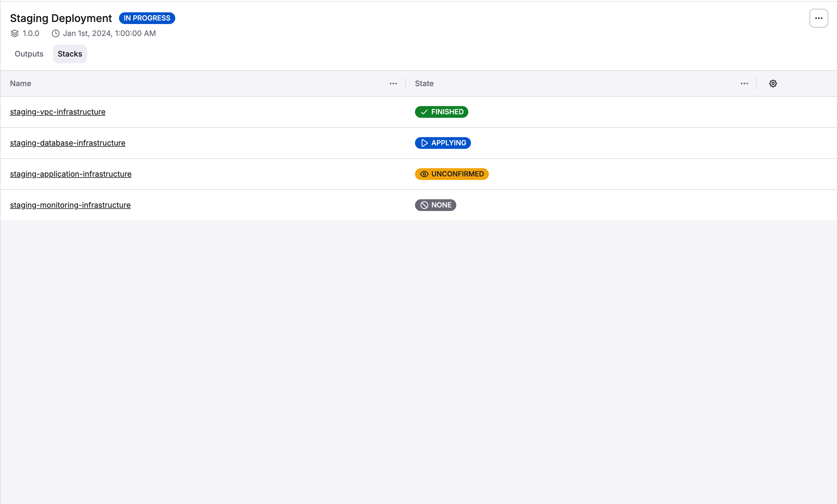
Task: Open staging-database-infrastructure stack link
Action: (68, 143)
